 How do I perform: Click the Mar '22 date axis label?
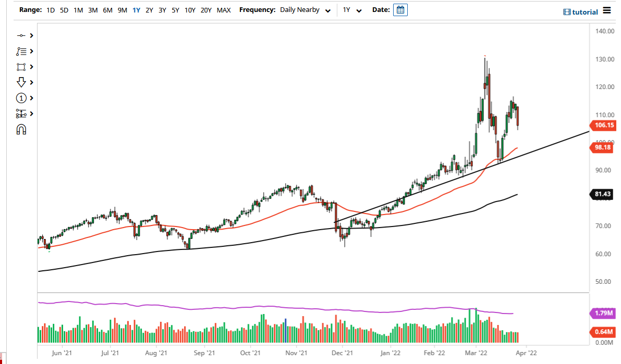coord(476,353)
